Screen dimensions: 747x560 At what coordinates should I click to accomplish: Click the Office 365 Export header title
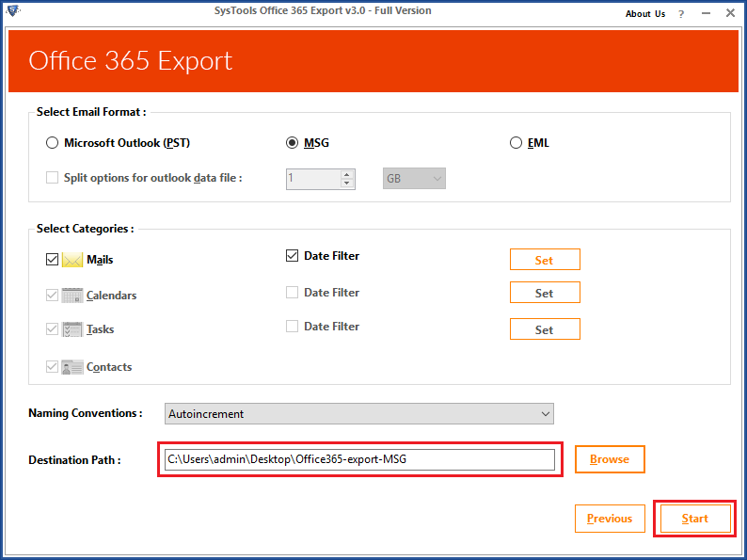point(130,61)
